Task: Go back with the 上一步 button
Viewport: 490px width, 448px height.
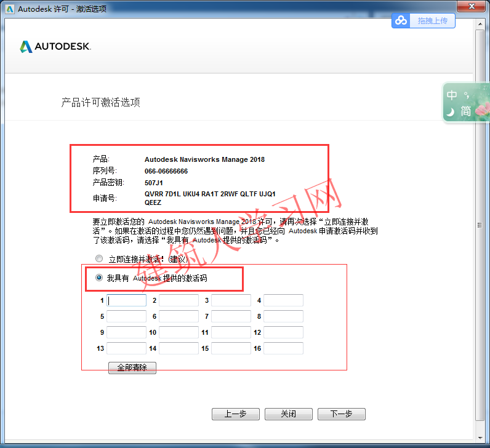Action: (236, 414)
